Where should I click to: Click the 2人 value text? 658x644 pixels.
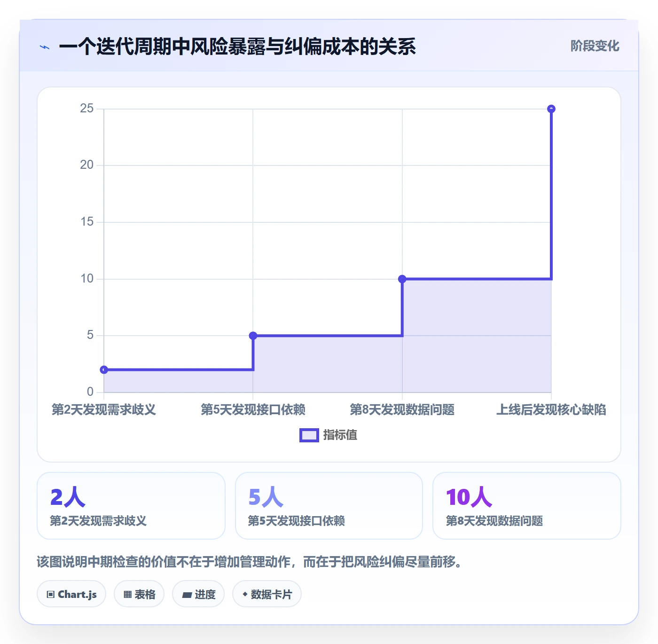68,497
